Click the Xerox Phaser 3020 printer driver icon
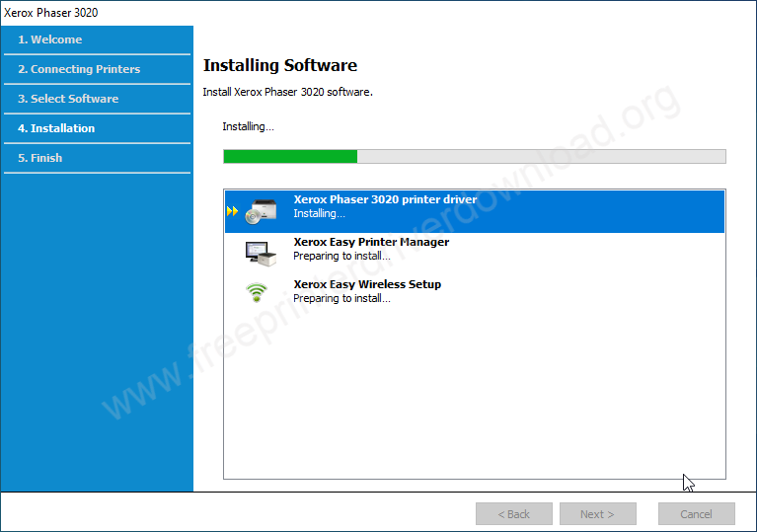 262,210
